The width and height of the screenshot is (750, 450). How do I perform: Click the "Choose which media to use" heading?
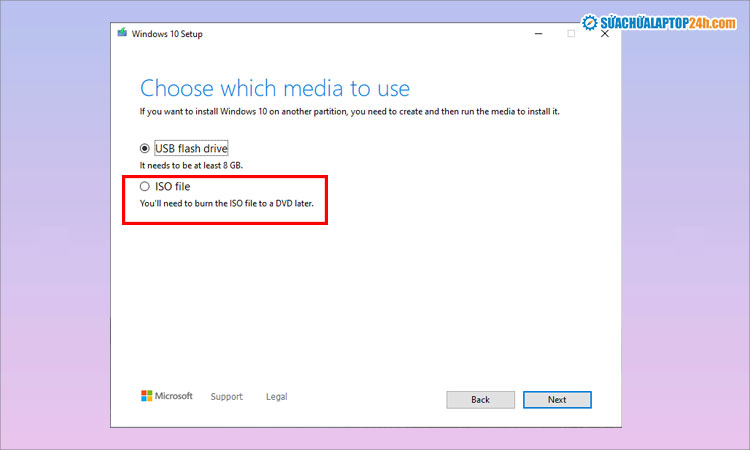[275, 88]
